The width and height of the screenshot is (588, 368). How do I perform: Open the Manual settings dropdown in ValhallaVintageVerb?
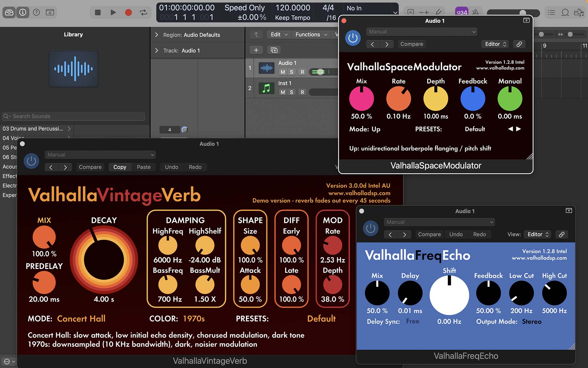tap(100, 155)
